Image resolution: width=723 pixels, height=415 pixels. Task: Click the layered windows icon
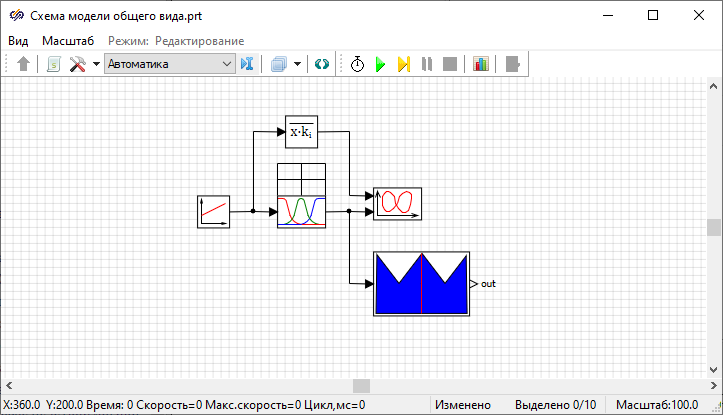[x=279, y=64]
